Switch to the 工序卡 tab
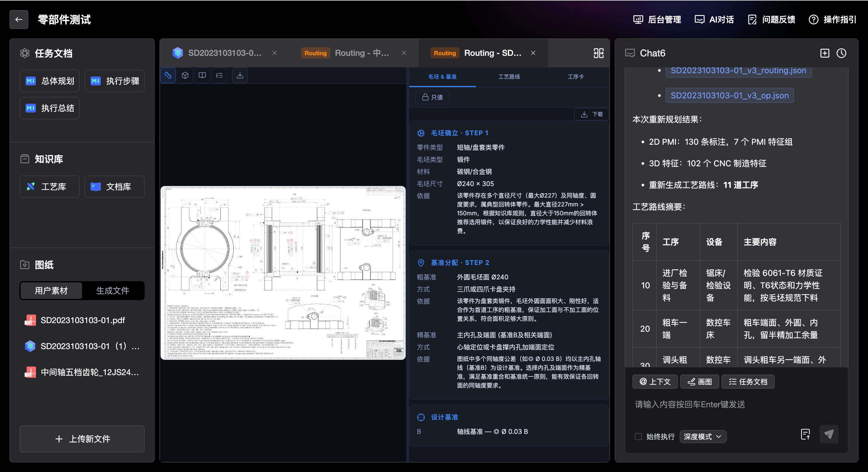 tap(576, 77)
